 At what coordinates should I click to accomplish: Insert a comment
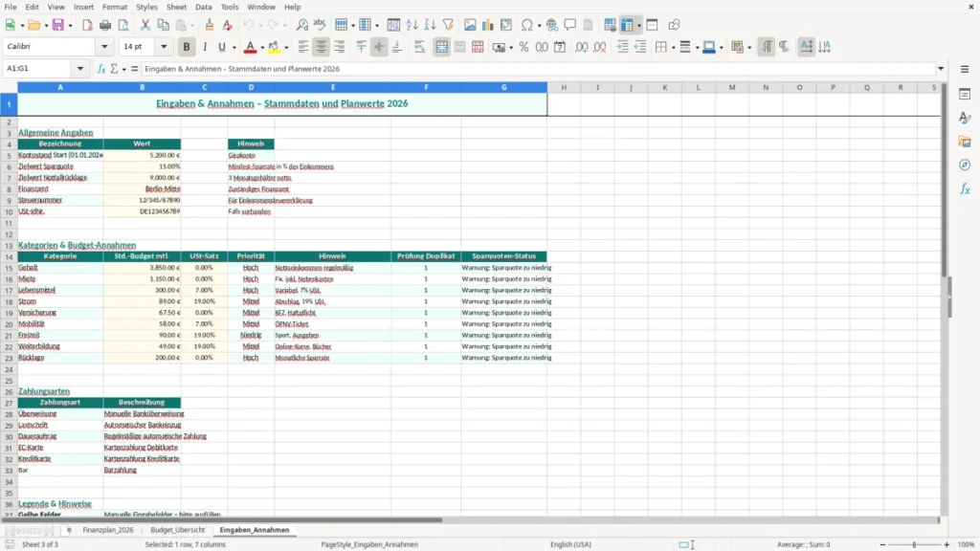coord(570,25)
